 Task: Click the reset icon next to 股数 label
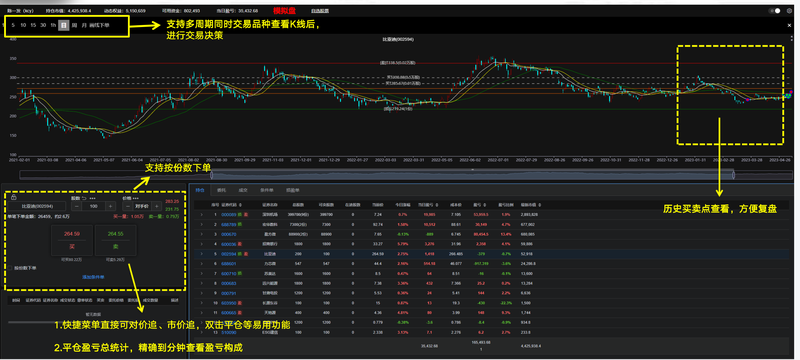pyautogui.click(x=84, y=197)
